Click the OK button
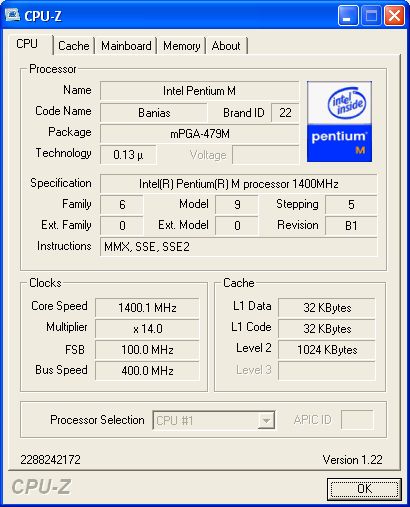Screen dimensions: 410x507 [x=364, y=489]
